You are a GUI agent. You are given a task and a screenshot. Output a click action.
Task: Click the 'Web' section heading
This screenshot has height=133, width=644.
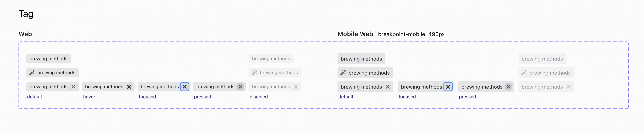pos(25,34)
